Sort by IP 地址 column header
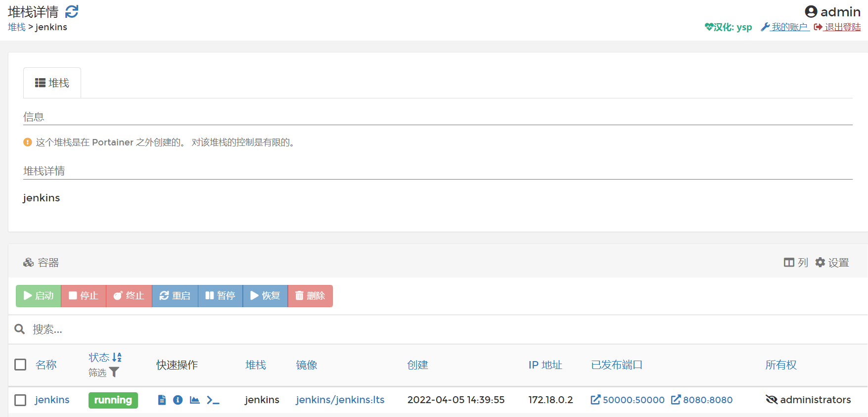The image size is (868, 417). [546, 365]
